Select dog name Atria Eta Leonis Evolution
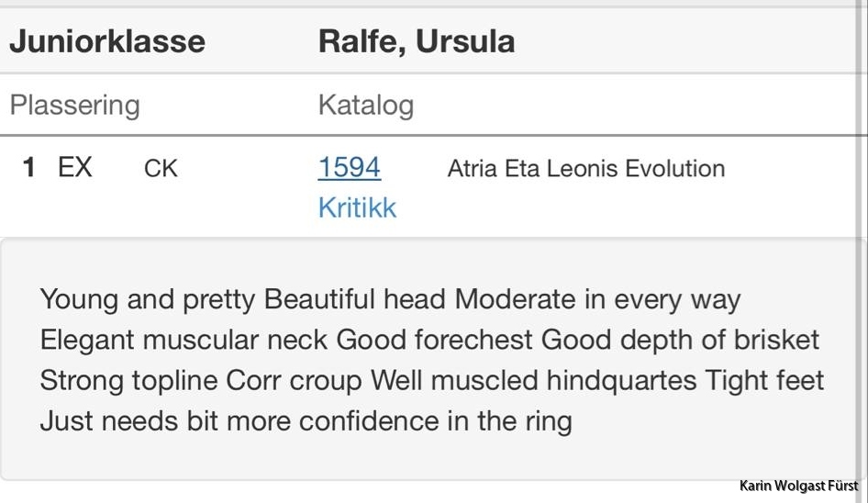Viewport: 868px width, 503px height. pos(586,168)
